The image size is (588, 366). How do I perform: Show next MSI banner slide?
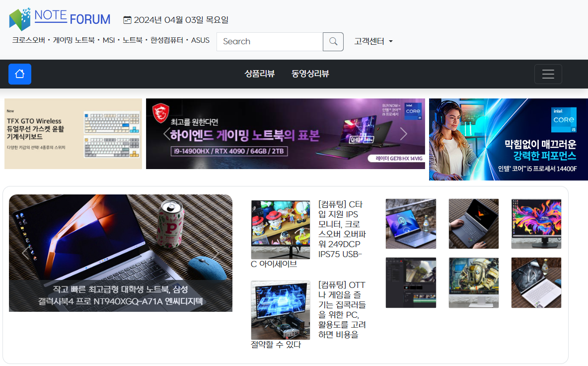403,134
